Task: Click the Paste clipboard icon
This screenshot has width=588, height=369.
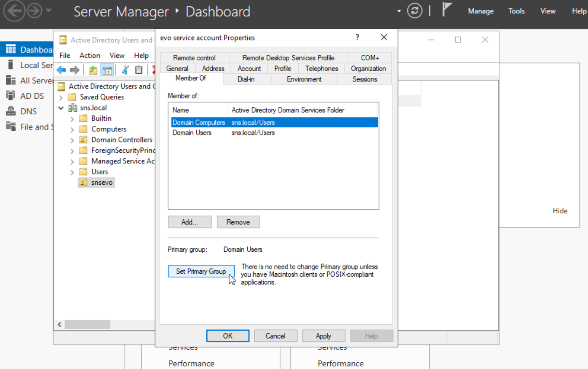Action: [139, 70]
